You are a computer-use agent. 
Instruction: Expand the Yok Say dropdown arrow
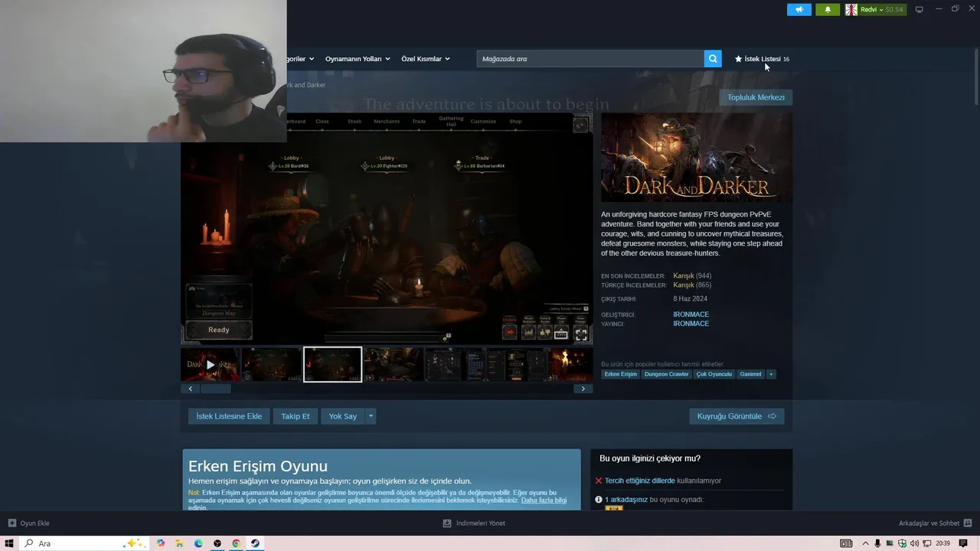(x=371, y=416)
